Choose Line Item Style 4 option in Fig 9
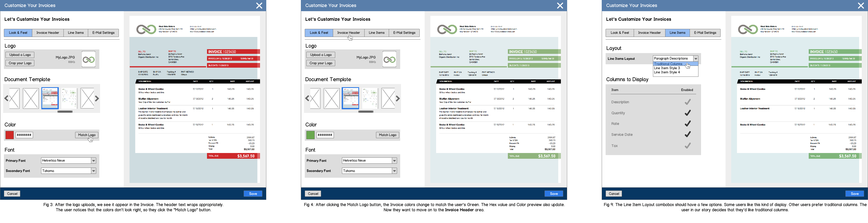The image size is (868, 223). [x=676, y=72]
